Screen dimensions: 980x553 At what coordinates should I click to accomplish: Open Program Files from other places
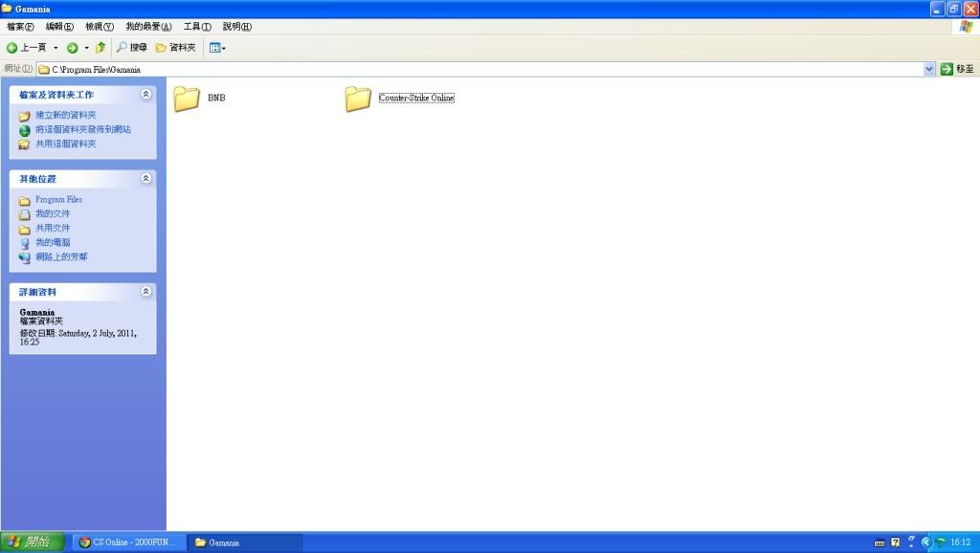(58, 199)
